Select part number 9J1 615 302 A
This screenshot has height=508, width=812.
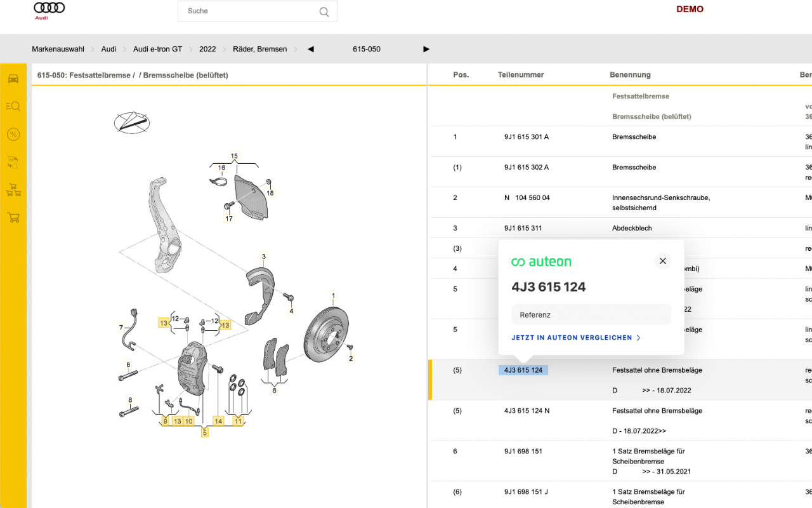(x=527, y=167)
